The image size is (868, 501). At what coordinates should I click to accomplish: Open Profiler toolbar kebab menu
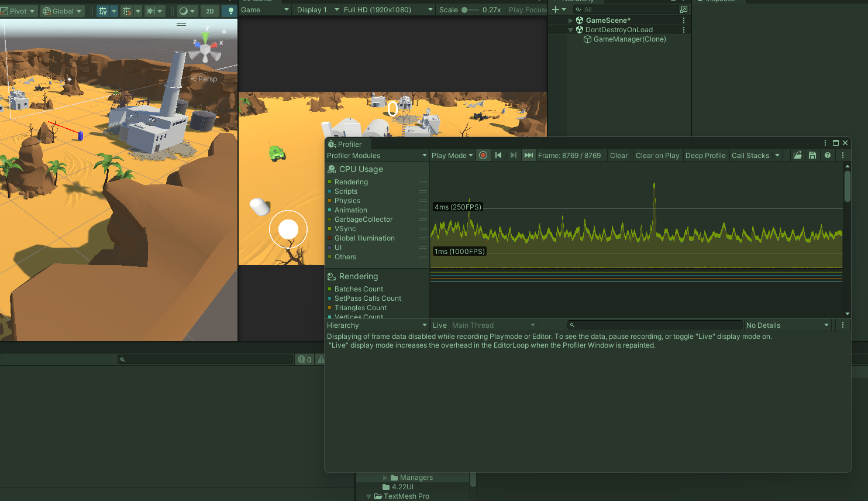click(843, 156)
